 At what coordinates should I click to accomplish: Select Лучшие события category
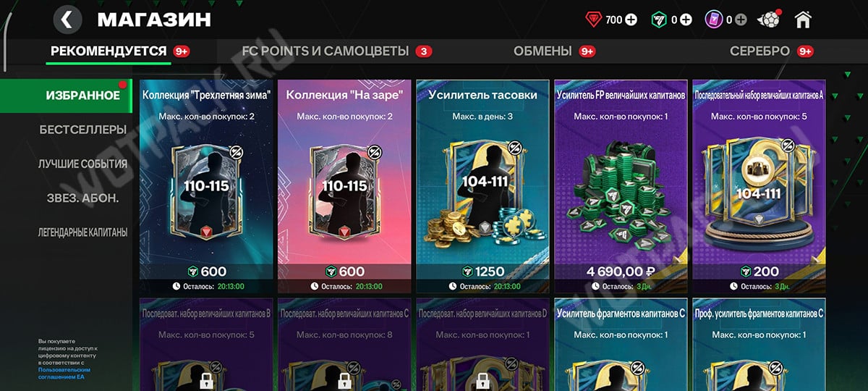point(83,164)
